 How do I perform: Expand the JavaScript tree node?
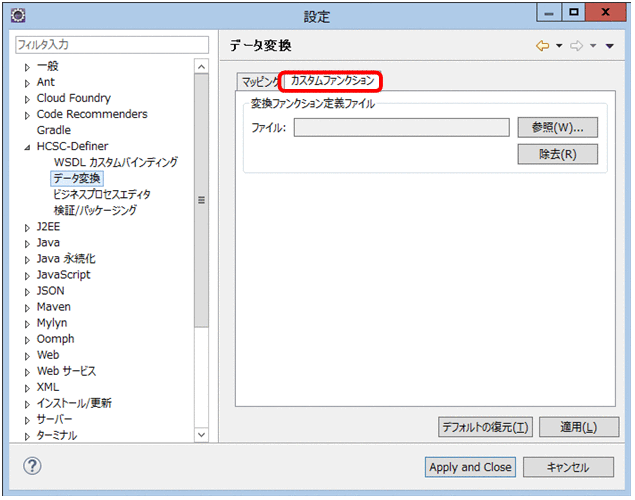(x=27, y=276)
